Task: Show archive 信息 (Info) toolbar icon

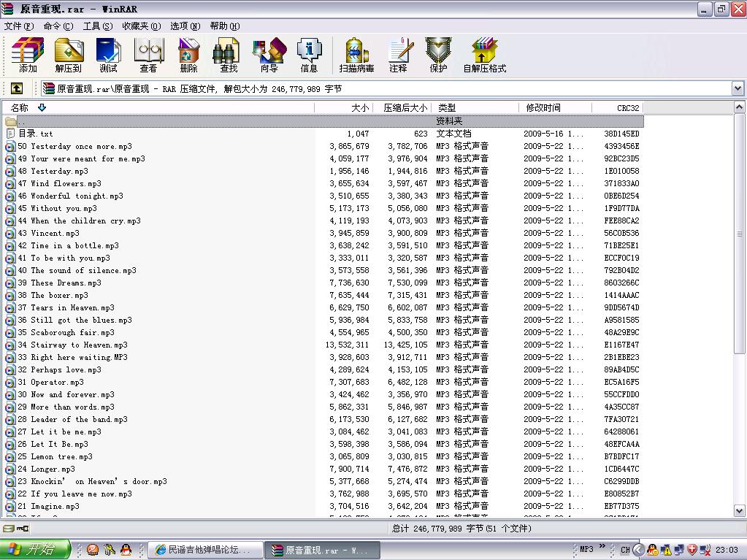Action: 309,55
